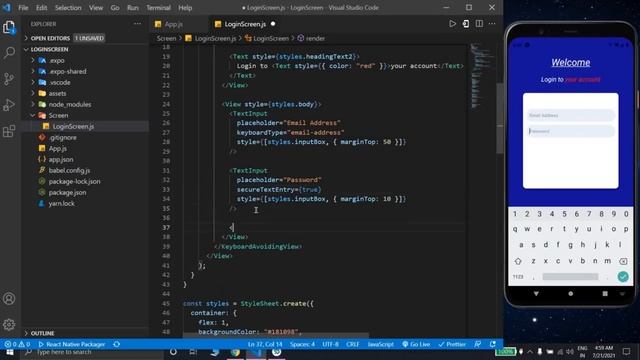Click React Native Packager status item
This screenshot has height=360, width=640.
coord(71,344)
